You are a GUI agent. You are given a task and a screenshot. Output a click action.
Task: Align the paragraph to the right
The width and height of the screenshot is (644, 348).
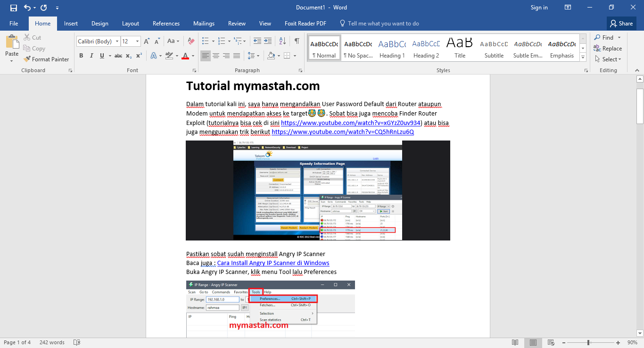226,56
